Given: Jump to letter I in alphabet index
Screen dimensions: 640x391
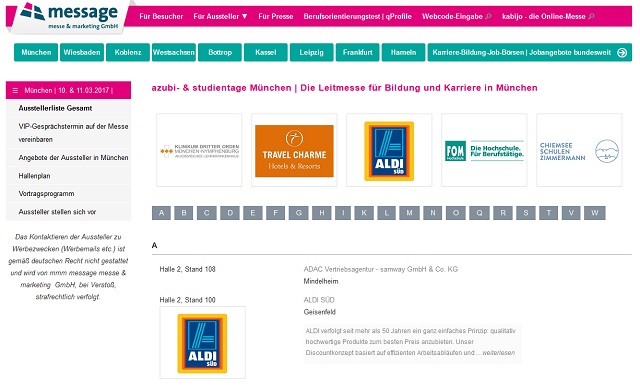Looking at the screenshot, I should (x=343, y=213).
